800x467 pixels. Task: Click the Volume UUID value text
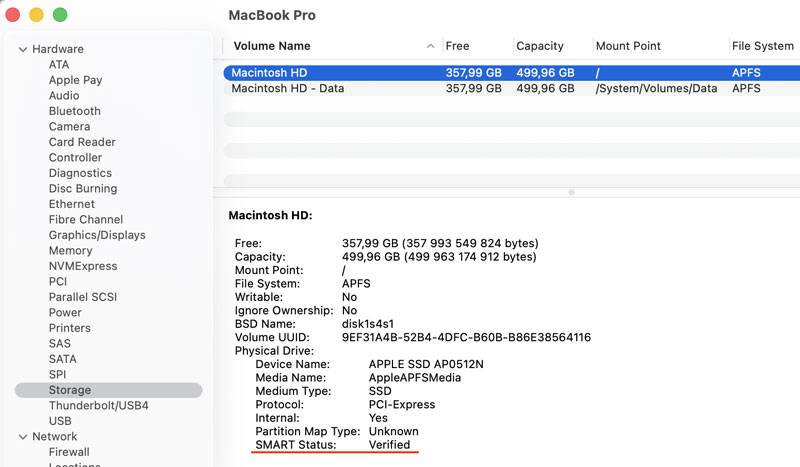click(x=466, y=337)
